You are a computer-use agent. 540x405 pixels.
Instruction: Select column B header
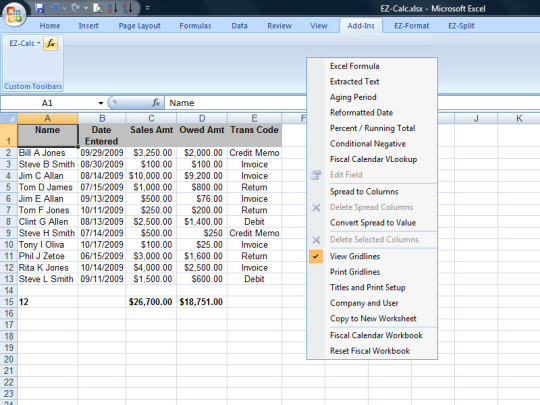pyautogui.click(x=102, y=118)
